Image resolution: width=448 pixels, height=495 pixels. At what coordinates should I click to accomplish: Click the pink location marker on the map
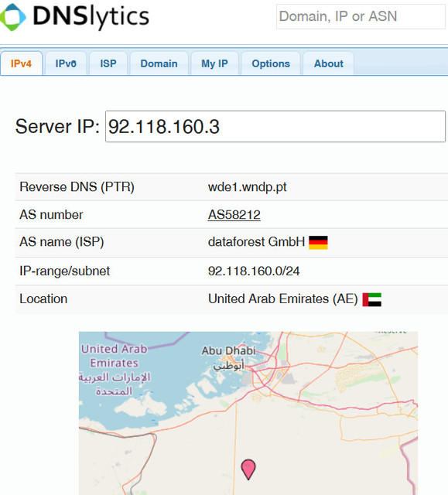click(x=248, y=469)
